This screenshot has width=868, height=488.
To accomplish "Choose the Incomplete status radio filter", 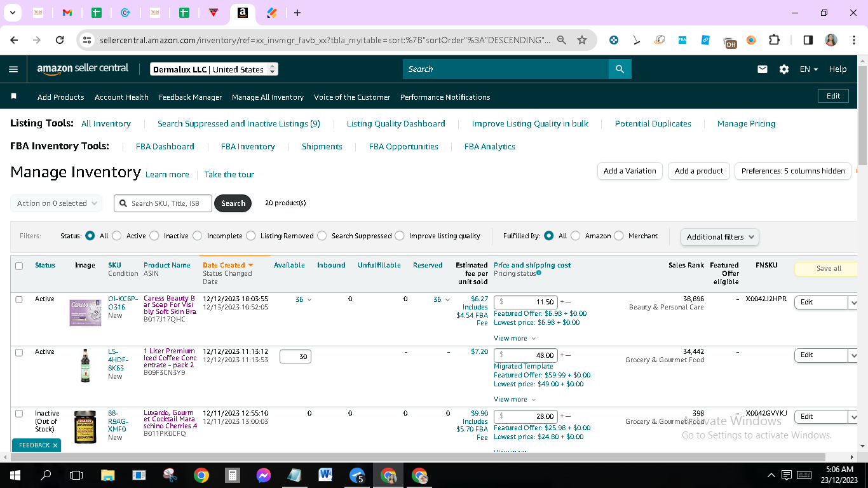I will pos(197,236).
